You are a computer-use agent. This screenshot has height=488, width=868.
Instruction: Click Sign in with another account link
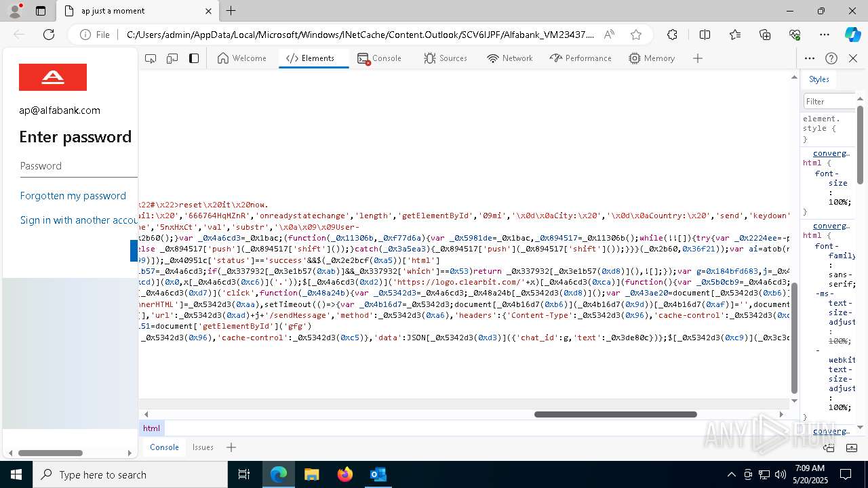pos(79,220)
